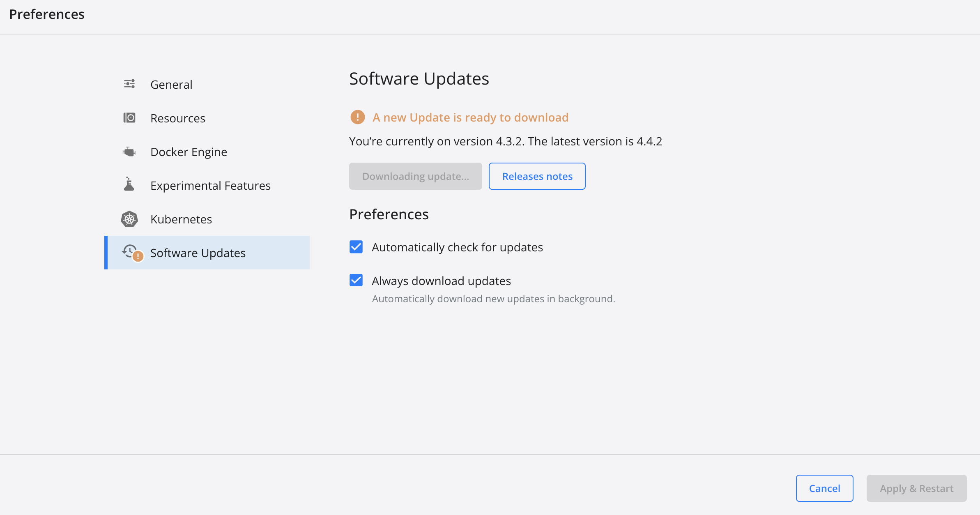Image resolution: width=980 pixels, height=515 pixels.
Task: Click the General sliders icon
Action: click(129, 84)
